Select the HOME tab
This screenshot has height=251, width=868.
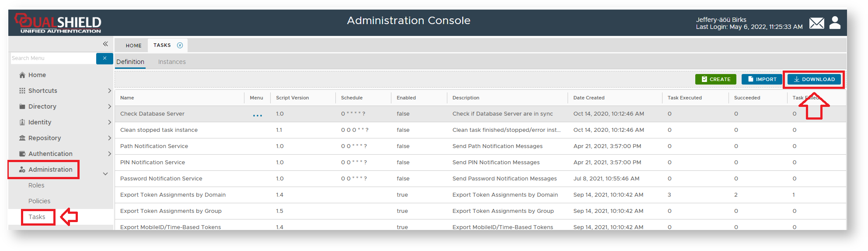pyautogui.click(x=133, y=46)
